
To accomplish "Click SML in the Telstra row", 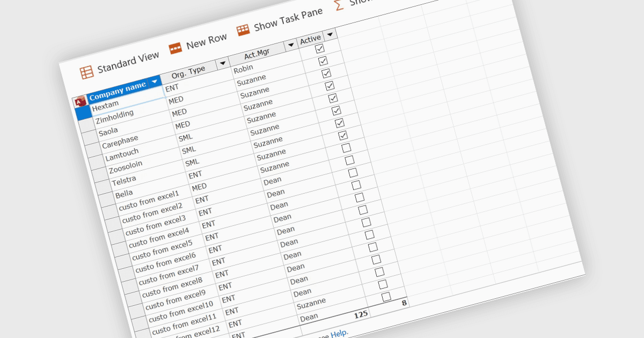I will tap(192, 161).
